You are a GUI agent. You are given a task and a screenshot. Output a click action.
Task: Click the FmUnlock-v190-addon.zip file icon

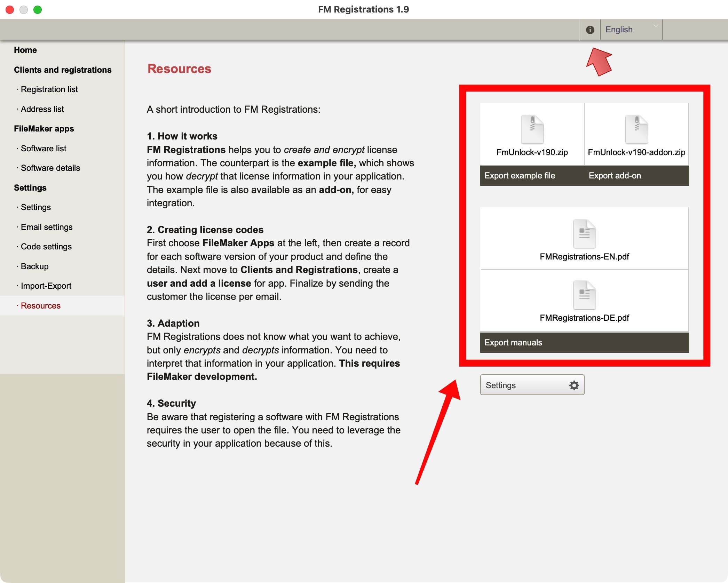pyautogui.click(x=636, y=129)
